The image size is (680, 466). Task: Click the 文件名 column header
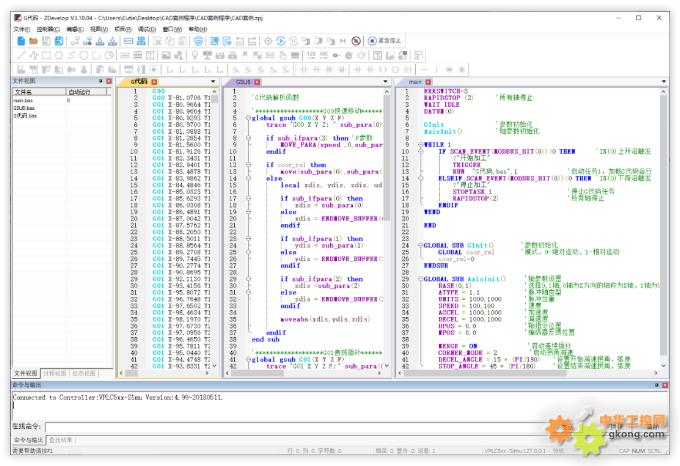39,92
